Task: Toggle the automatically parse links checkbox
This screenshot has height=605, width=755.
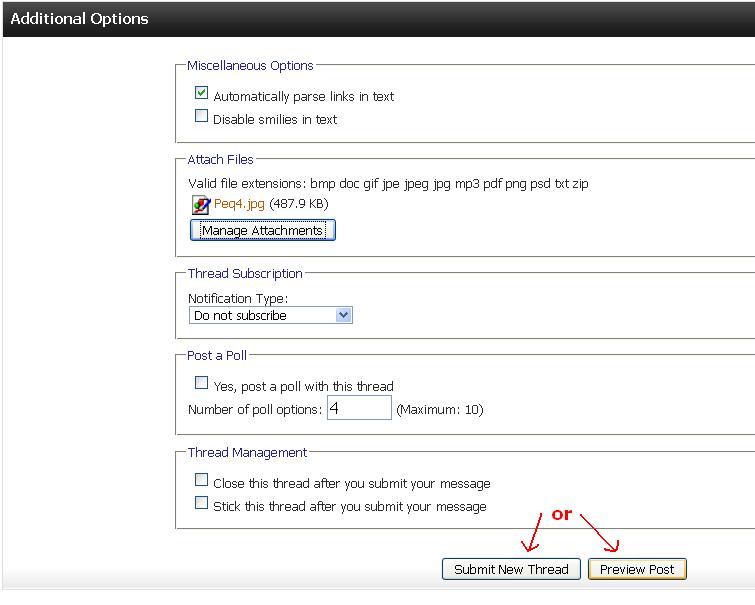Action: (201, 94)
